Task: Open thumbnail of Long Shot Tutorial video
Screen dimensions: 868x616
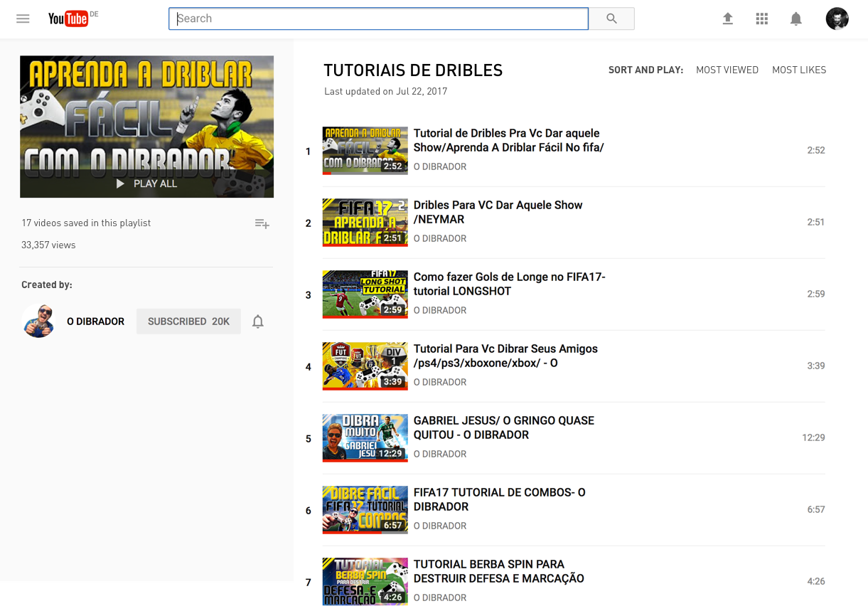Action: point(365,294)
